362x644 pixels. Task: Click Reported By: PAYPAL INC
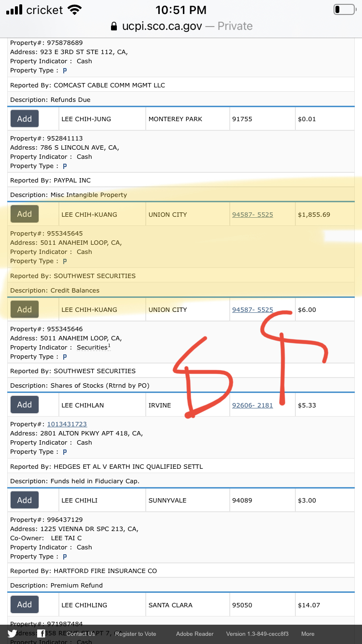(50, 180)
